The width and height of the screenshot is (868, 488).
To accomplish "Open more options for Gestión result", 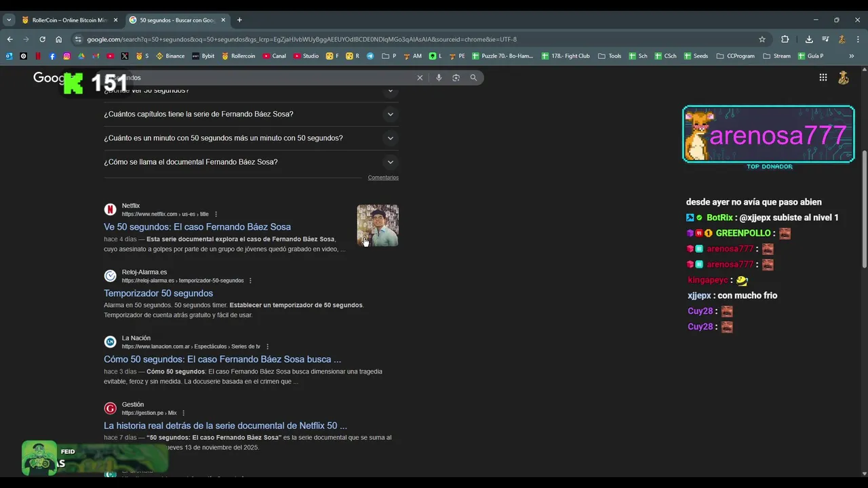I will pyautogui.click(x=184, y=413).
